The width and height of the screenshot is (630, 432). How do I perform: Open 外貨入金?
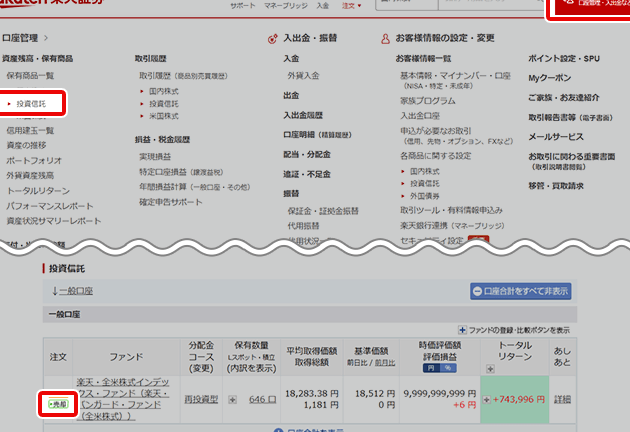tap(303, 76)
